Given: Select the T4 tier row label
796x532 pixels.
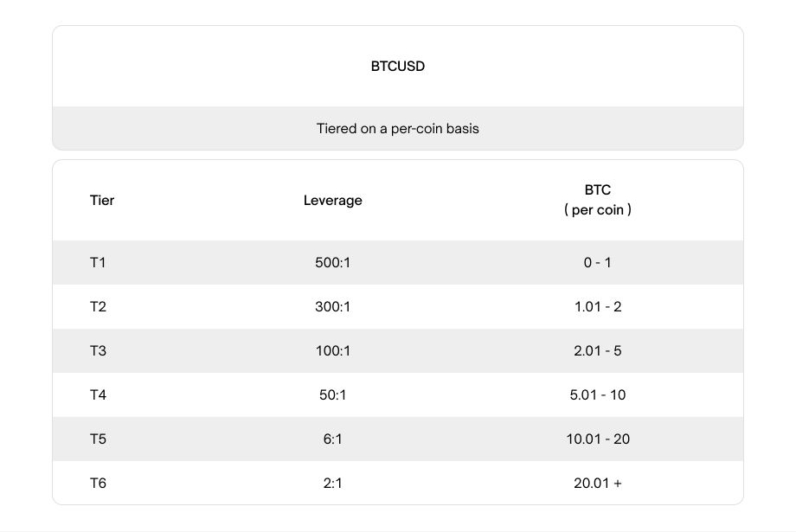Looking at the screenshot, I should tap(98, 395).
